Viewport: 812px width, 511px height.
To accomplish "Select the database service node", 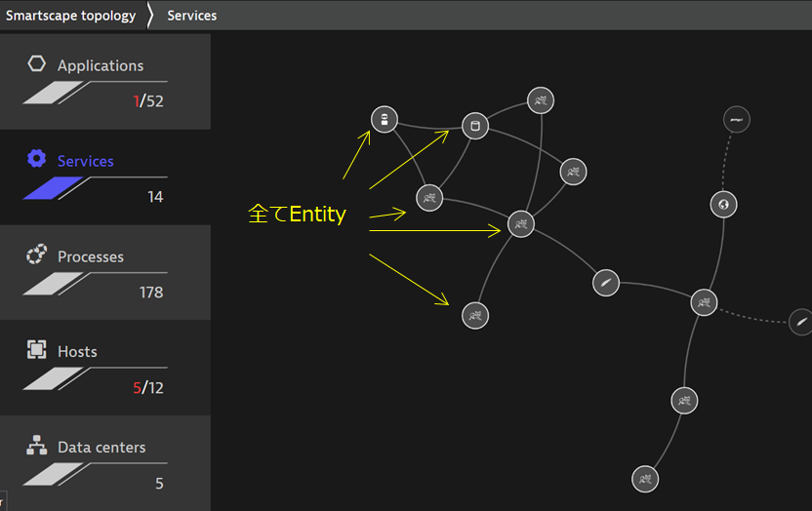I will coord(475,126).
